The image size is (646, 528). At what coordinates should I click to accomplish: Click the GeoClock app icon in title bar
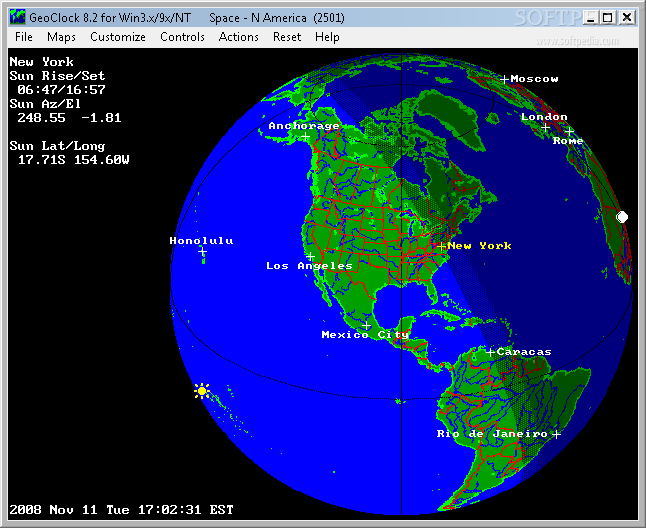(x=18, y=17)
